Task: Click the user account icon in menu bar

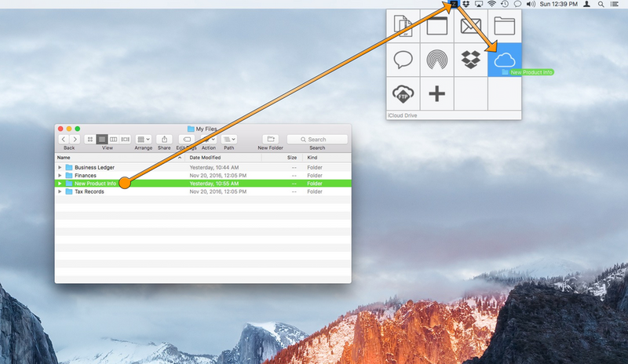Action: coord(586,4)
